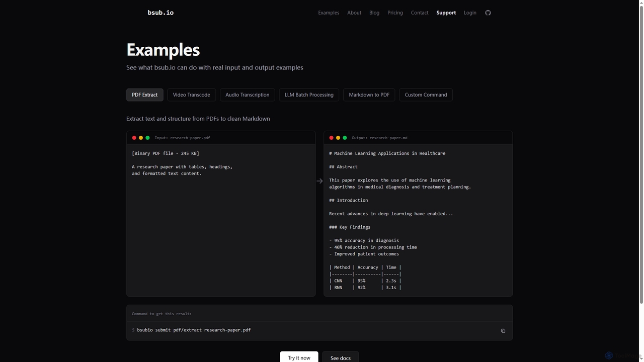Click the 'Input: research-paper.pdf' title
The image size is (644, 362).
(x=183, y=138)
